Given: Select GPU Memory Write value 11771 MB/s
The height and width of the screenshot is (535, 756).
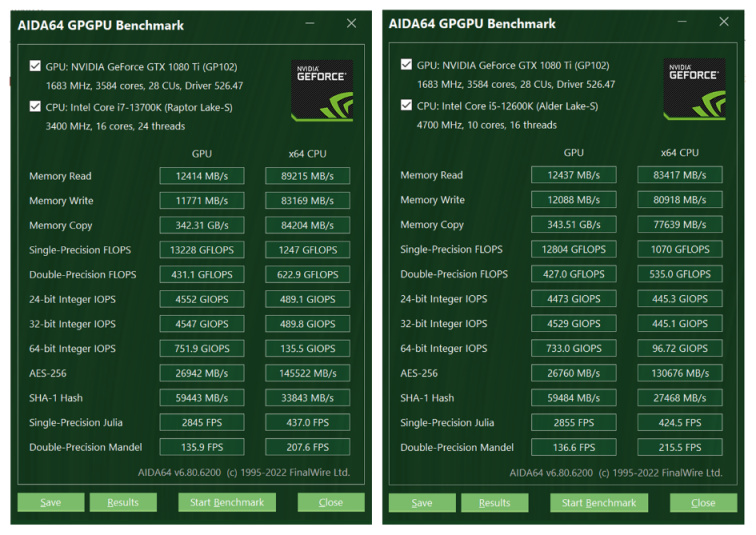Looking at the screenshot, I should [x=202, y=201].
